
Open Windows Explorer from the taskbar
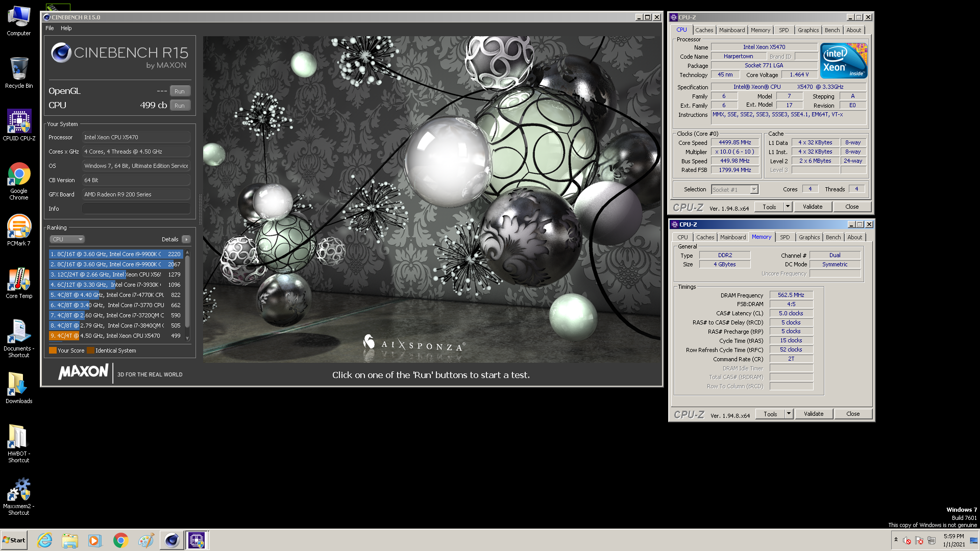70,540
